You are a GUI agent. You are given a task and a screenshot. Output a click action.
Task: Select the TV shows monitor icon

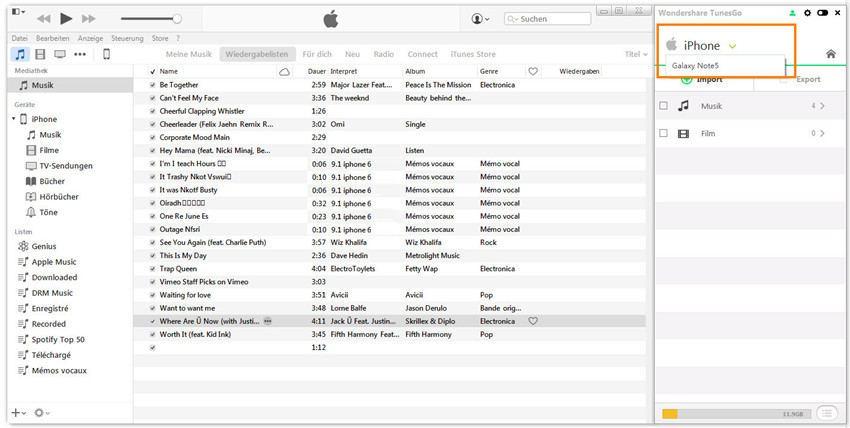(x=60, y=54)
